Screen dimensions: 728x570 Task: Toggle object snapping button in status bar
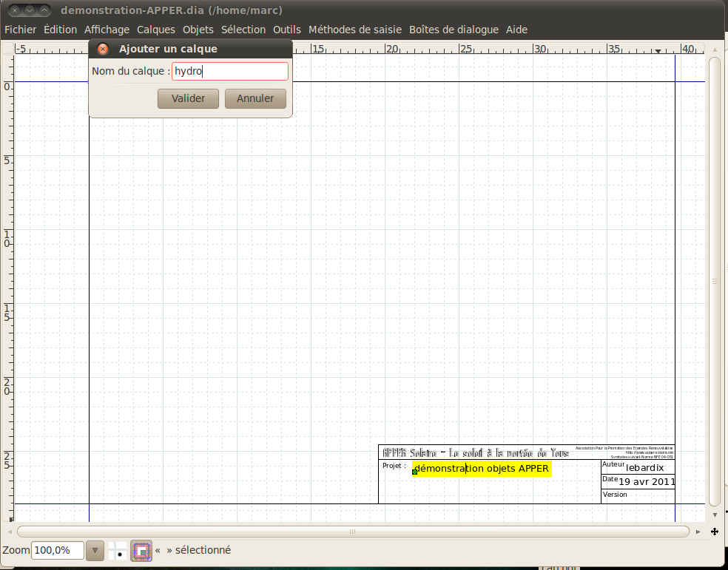[141, 550]
